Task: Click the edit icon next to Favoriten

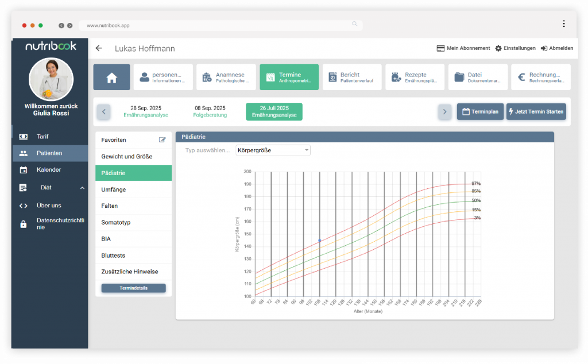Action: [163, 140]
